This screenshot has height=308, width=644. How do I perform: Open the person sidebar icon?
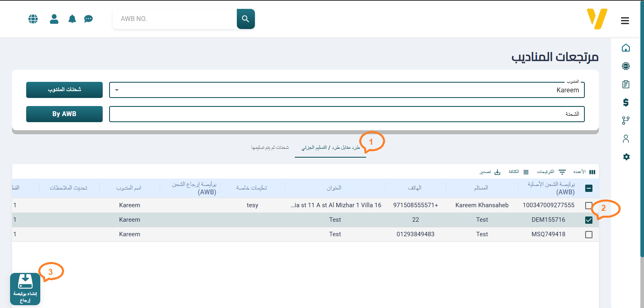pos(626,139)
